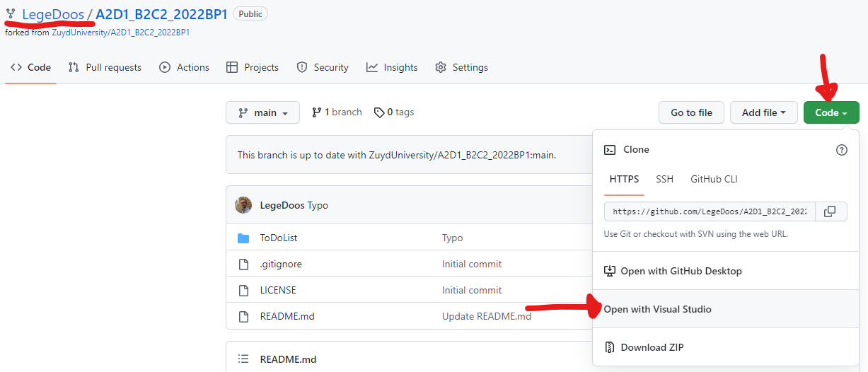Image resolution: width=868 pixels, height=372 pixels.
Task: Open the latest Typo commit message
Action: pos(318,205)
